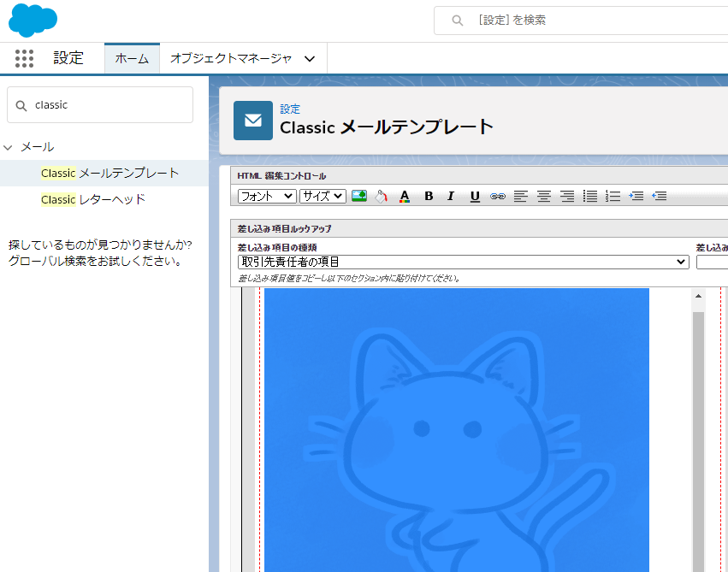Center align the text
The height and width of the screenshot is (572, 728).
pyautogui.click(x=543, y=196)
